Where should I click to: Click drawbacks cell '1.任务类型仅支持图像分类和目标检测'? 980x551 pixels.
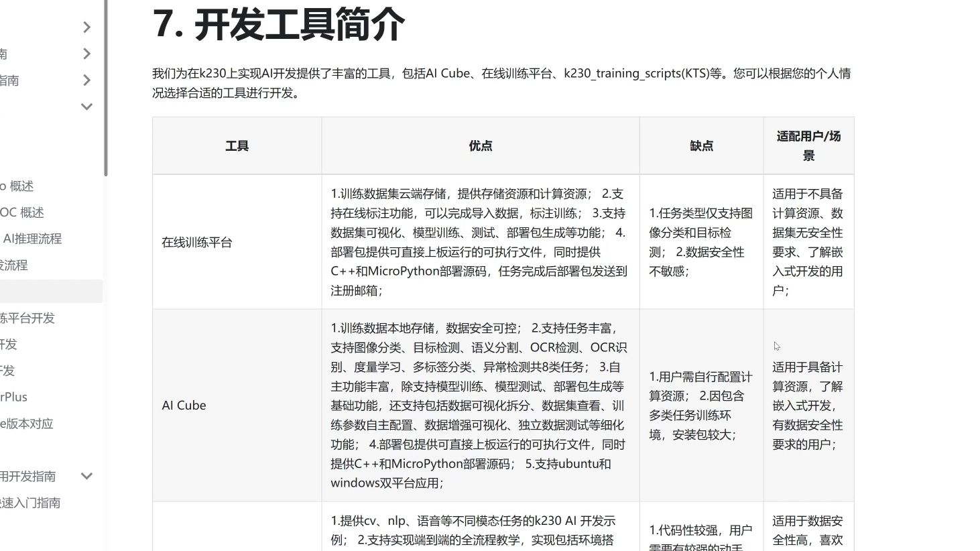(702, 243)
